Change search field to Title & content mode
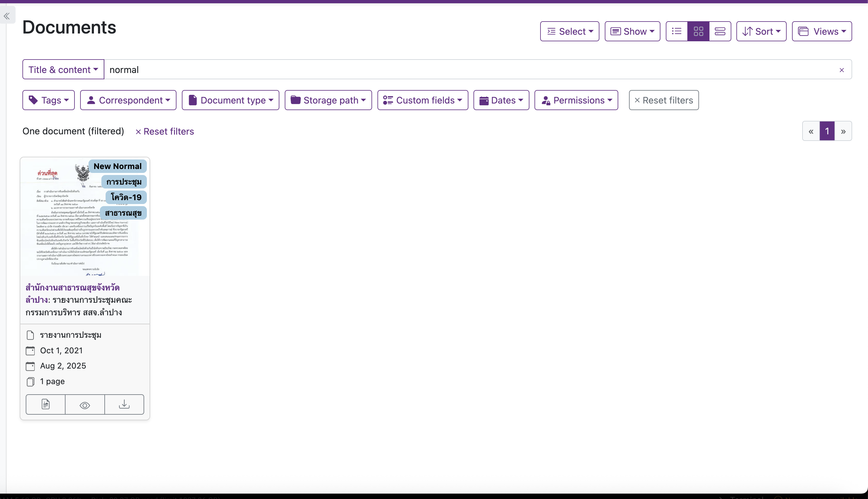 click(x=63, y=69)
